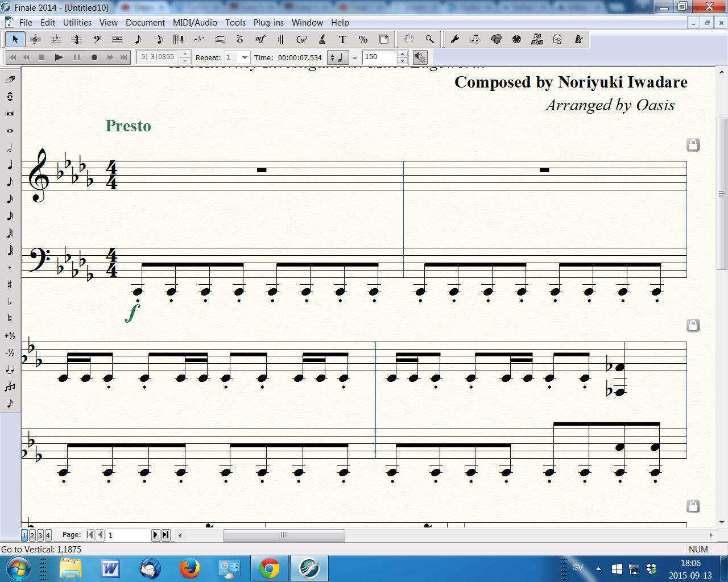
Task: Click the page number input field
Action: 129,535
